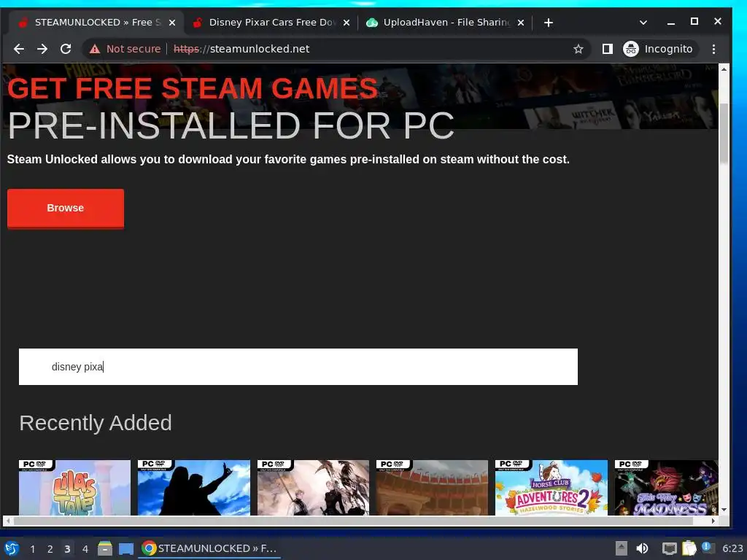Click the horizontal scrollbar right arrow
Viewport: 747px width, 560px height.
(x=713, y=521)
